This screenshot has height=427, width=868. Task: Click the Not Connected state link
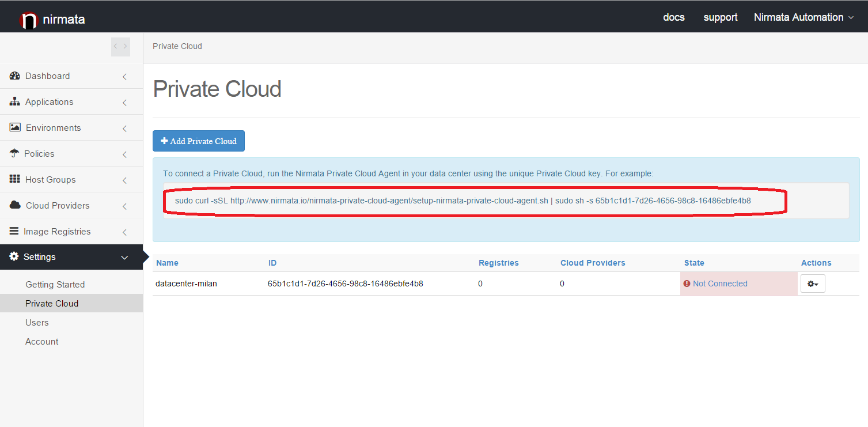click(720, 284)
